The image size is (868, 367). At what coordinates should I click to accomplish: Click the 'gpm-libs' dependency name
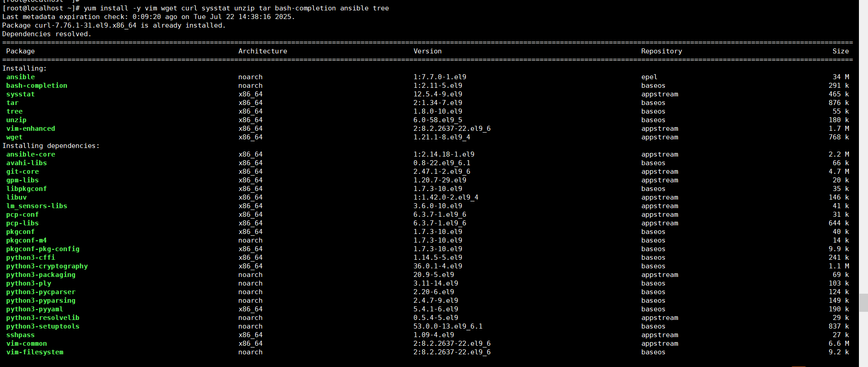coord(23,180)
